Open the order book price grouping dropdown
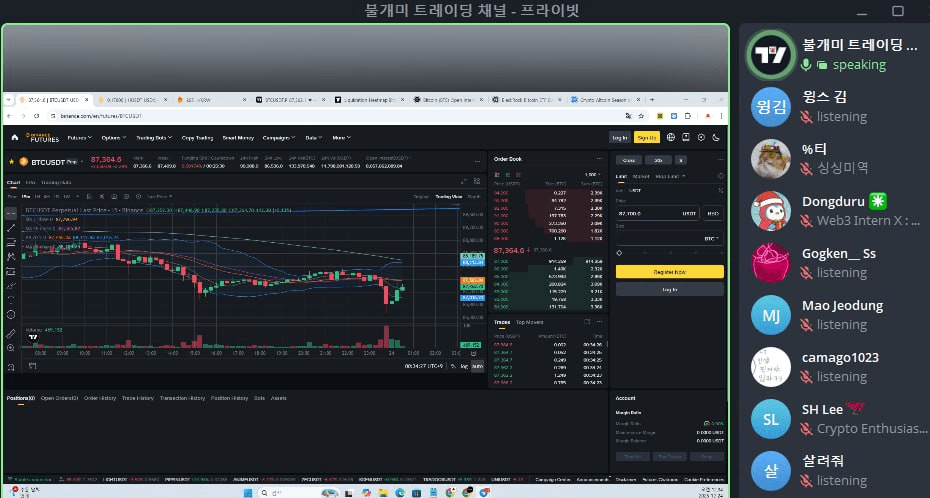 pyautogui.click(x=593, y=175)
